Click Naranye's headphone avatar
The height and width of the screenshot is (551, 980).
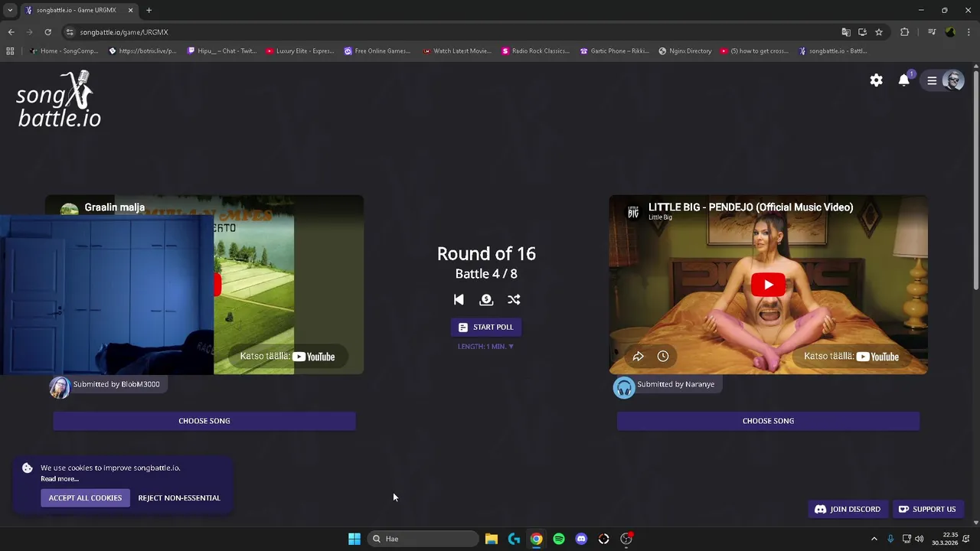pyautogui.click(x=624, y=387)
